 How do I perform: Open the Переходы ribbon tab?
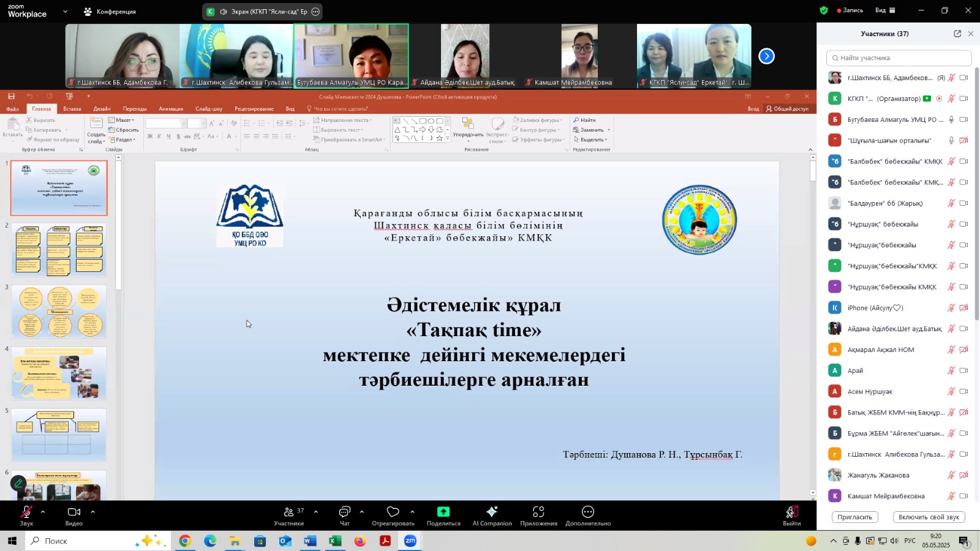(x=135, y=109)
